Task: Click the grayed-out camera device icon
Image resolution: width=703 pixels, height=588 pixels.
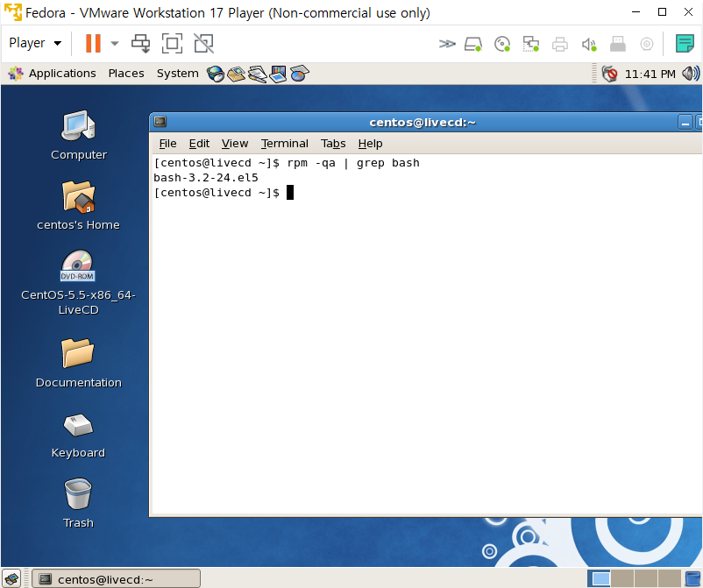Action: click(647, 44)
